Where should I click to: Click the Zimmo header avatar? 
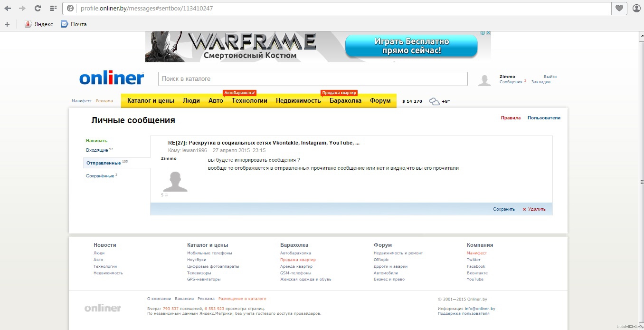coord(484,80)
